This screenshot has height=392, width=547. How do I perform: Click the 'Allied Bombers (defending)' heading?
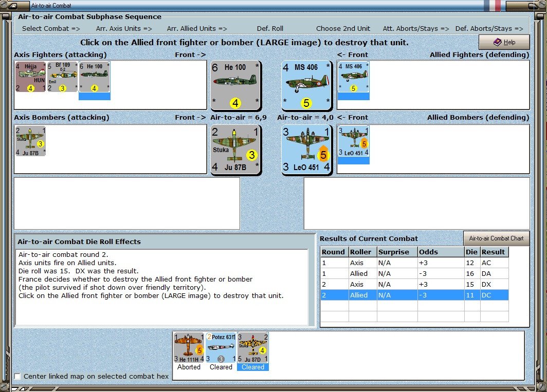pos(478,118)
